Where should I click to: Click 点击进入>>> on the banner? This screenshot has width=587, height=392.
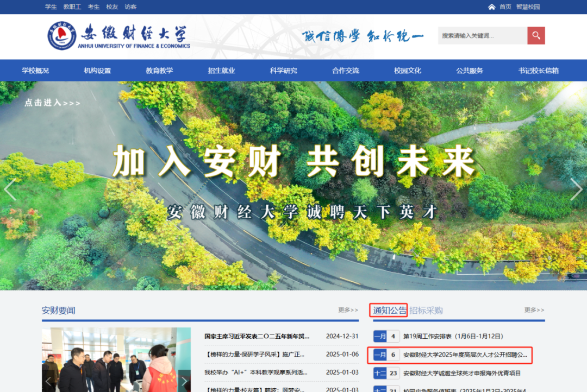52,103
